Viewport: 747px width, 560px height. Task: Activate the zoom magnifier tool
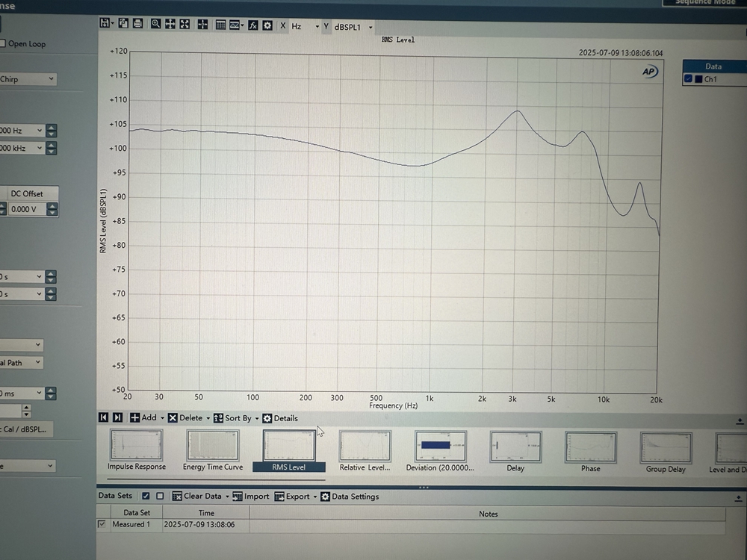pos(155,24)
